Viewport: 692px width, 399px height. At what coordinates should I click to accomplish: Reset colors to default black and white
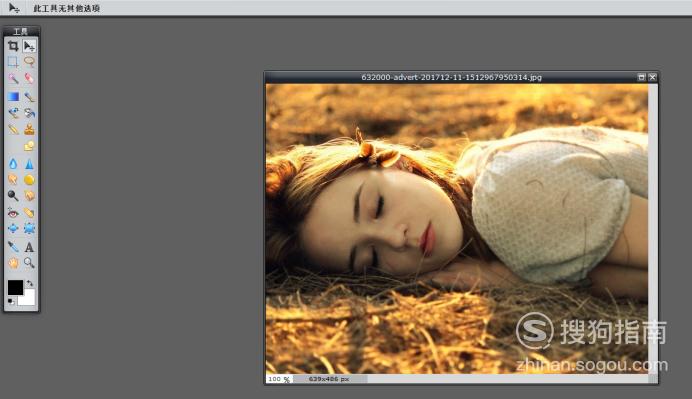(11, 301)
